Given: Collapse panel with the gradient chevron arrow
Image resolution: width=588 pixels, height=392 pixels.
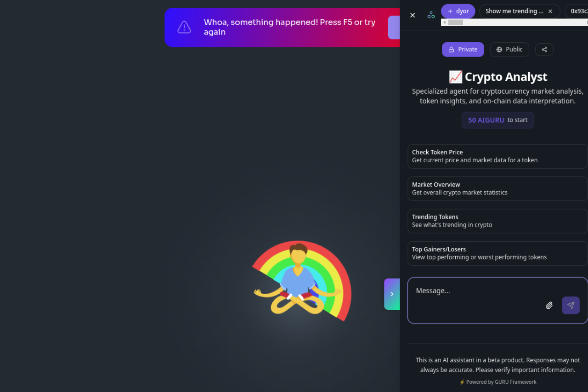Looking at the screenshot, I should (x=392, y=294).
